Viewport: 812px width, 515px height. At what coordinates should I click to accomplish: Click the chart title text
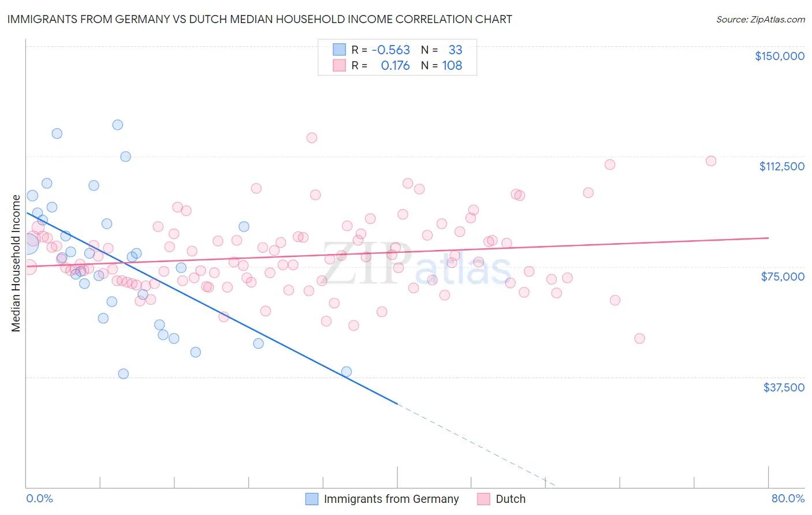coord(259,19)
